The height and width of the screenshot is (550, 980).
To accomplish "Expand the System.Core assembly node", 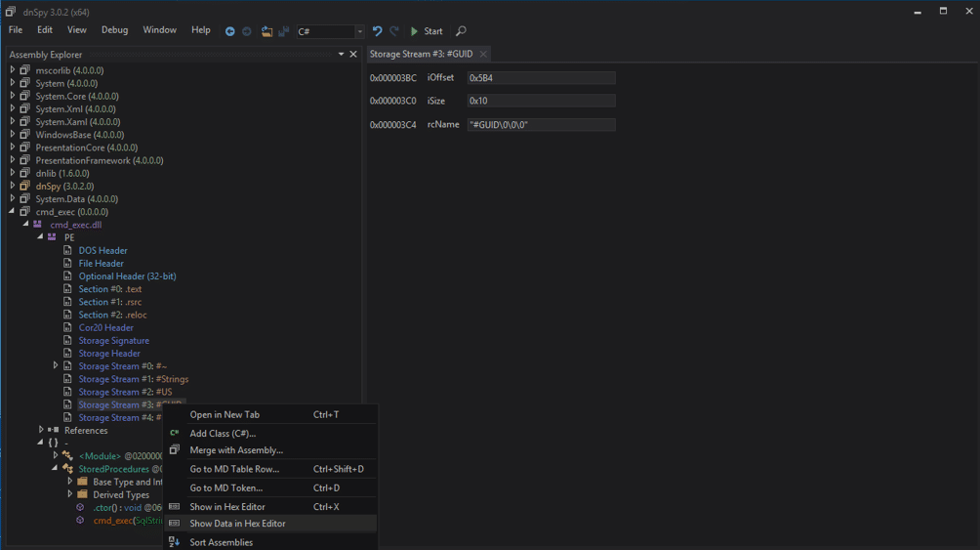I will 13,96.
